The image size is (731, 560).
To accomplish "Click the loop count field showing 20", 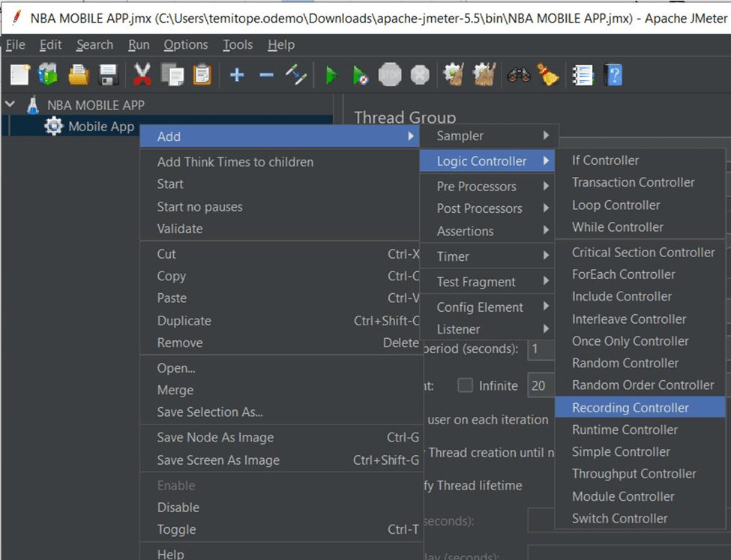I will pos(541,385).
